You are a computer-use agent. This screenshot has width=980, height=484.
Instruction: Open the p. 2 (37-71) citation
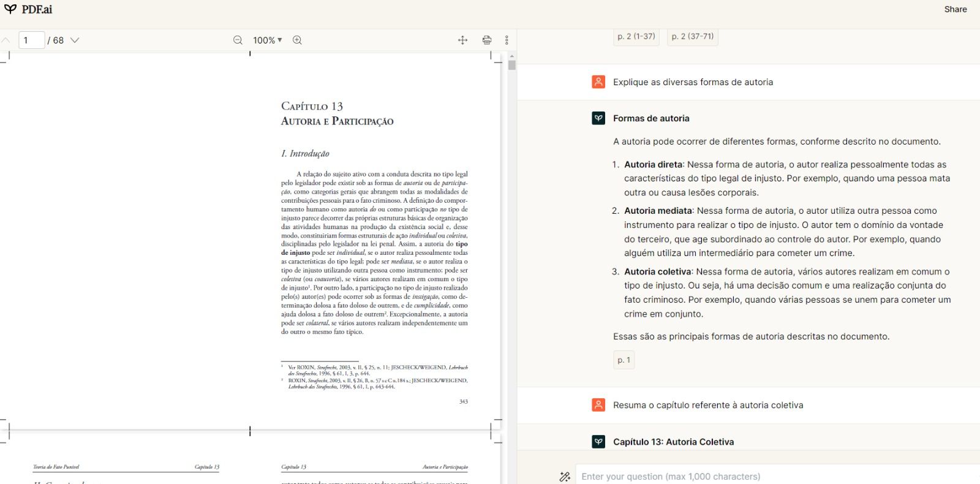(x=693, y=37)
